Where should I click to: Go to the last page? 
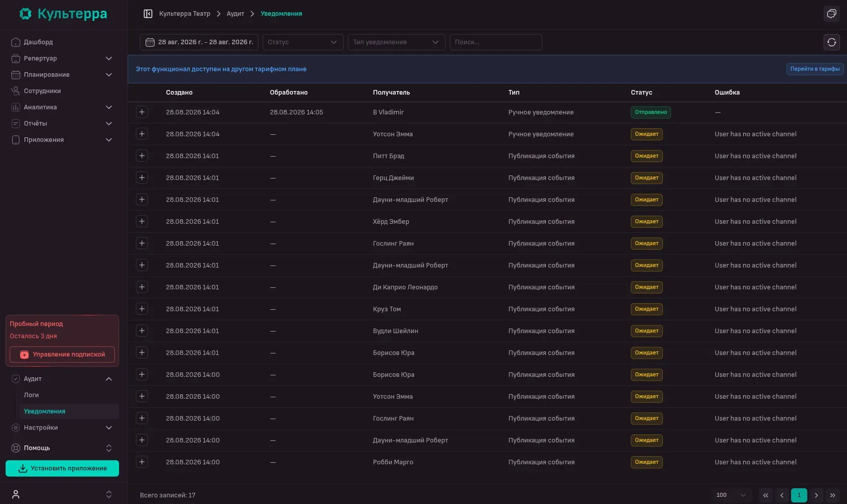pos(833,495)
